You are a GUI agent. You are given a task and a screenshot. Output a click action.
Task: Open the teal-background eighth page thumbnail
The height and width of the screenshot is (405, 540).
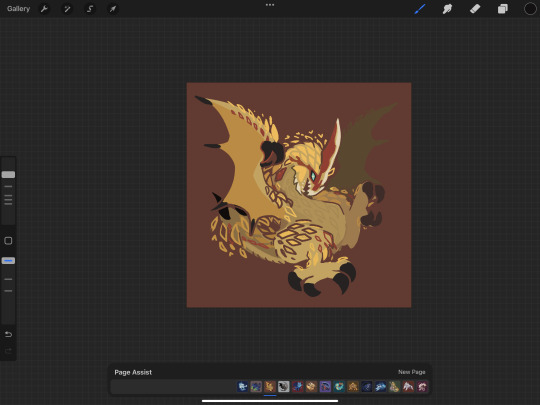(x=339, y=386)
